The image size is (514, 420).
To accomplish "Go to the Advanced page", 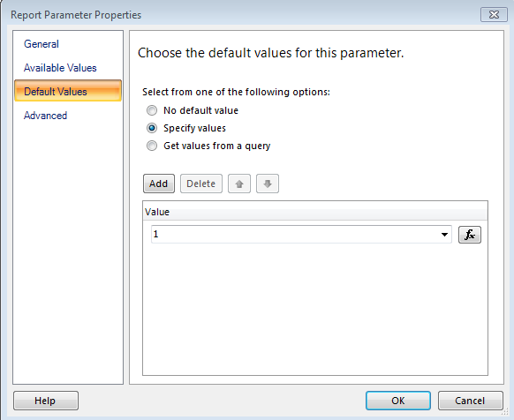I will (x=45, y=116).
